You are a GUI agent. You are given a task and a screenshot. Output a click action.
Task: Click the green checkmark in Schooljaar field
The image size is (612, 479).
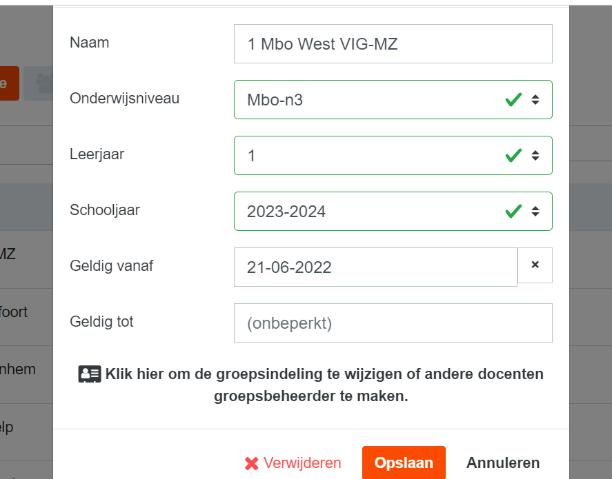[515, 211]
